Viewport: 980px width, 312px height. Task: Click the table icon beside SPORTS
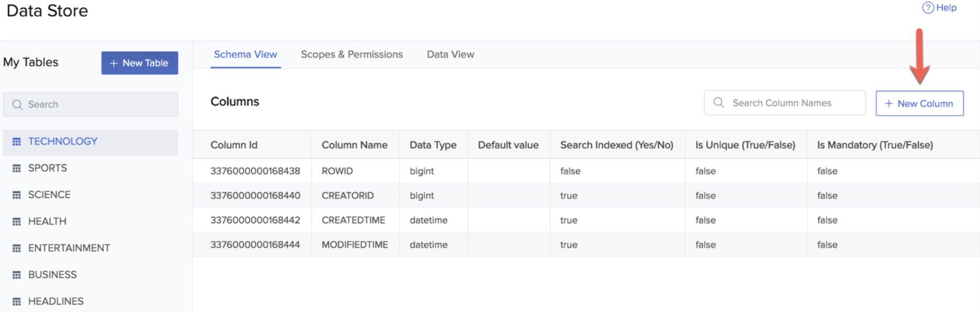16,168
